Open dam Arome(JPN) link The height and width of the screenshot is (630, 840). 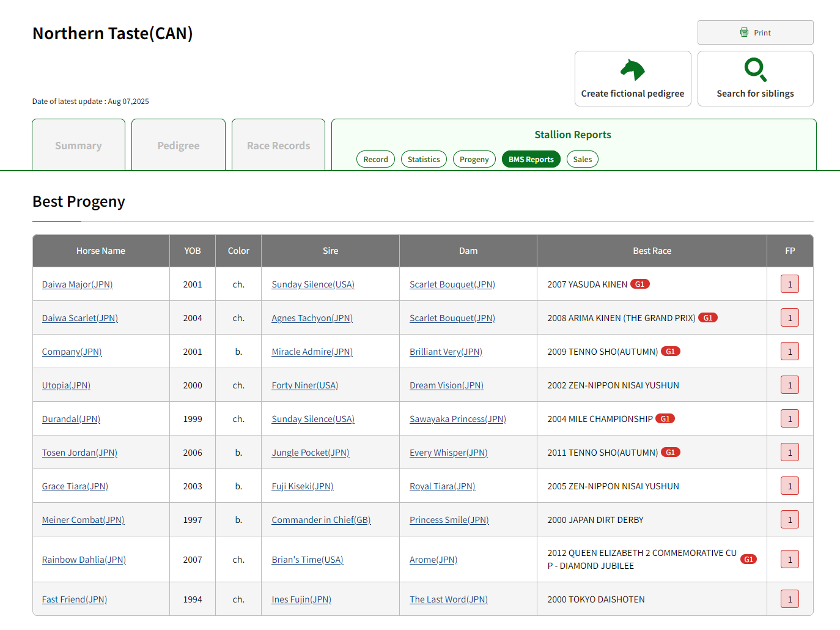tap(433, 560)
